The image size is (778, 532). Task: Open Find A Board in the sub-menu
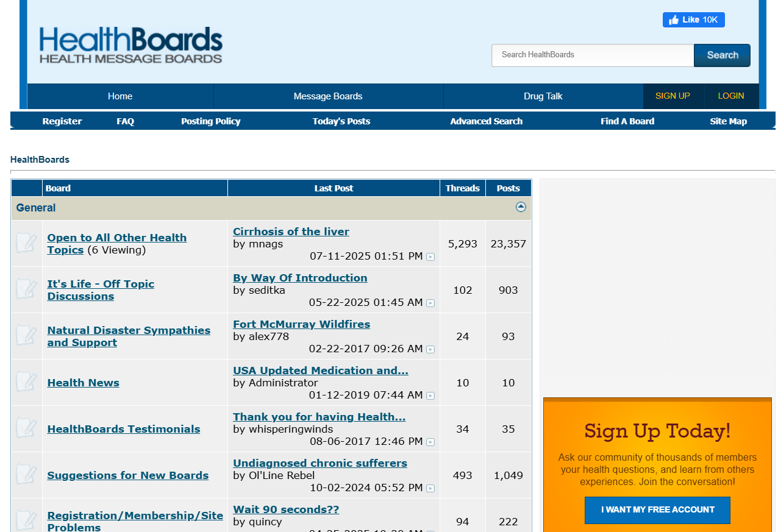click(627, 121)
